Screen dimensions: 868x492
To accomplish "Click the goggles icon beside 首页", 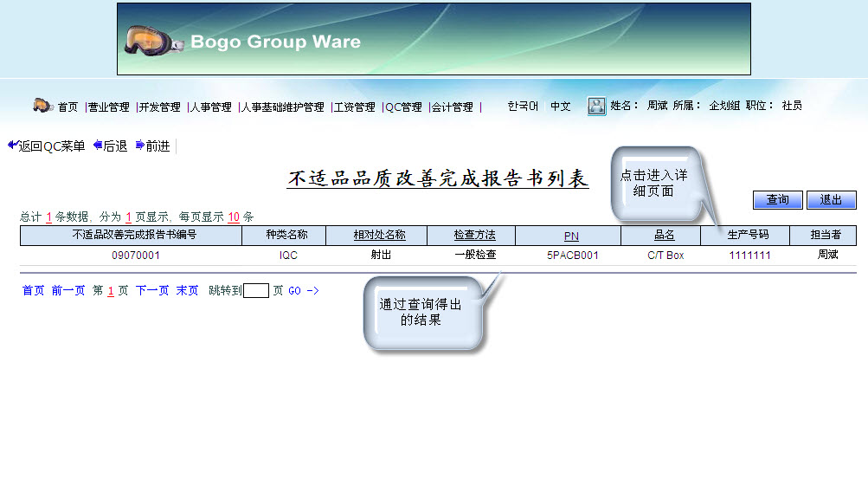I will (x=42, y=106).
